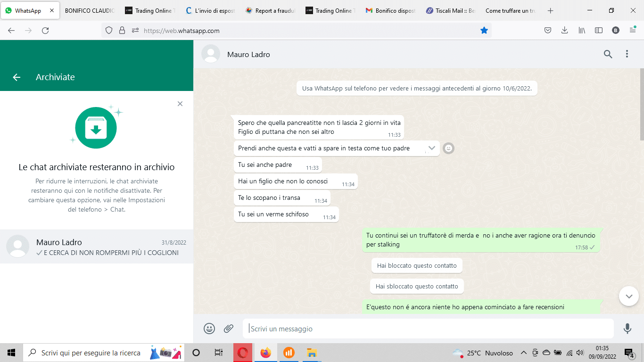
Task: Attach a file with paperclip icon
Action: tap(229, 329)
